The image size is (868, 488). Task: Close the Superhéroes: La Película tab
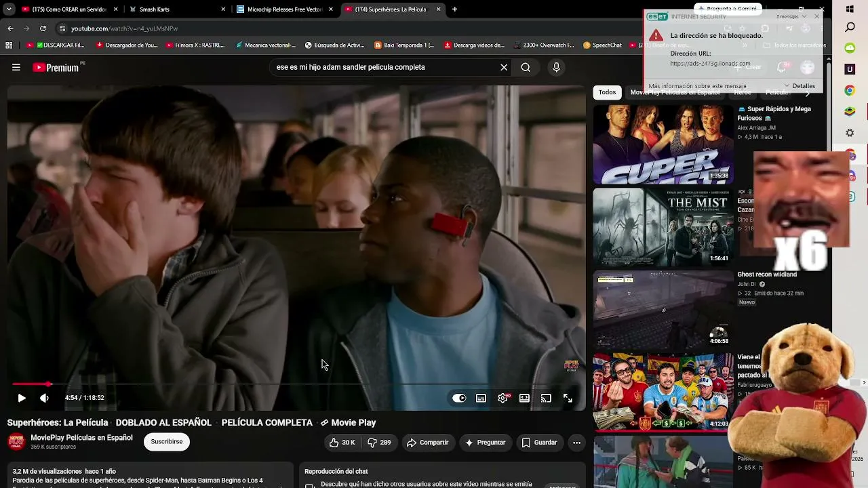click(438, 9)
